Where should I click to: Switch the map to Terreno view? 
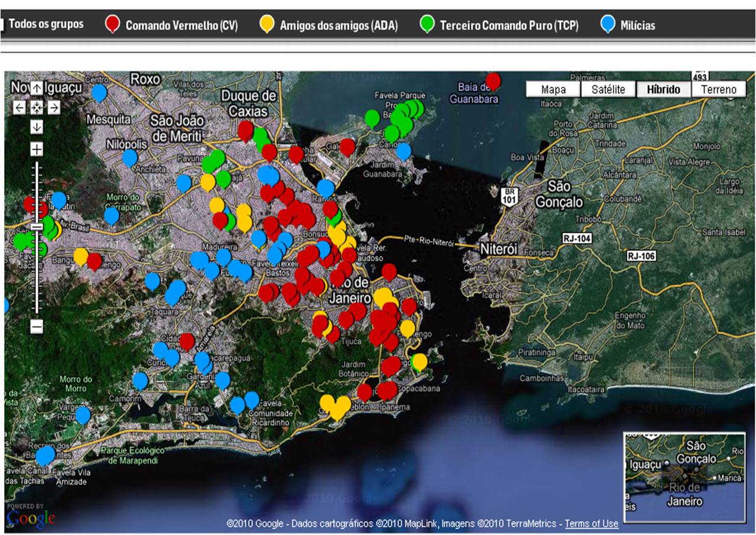point(718,89)
